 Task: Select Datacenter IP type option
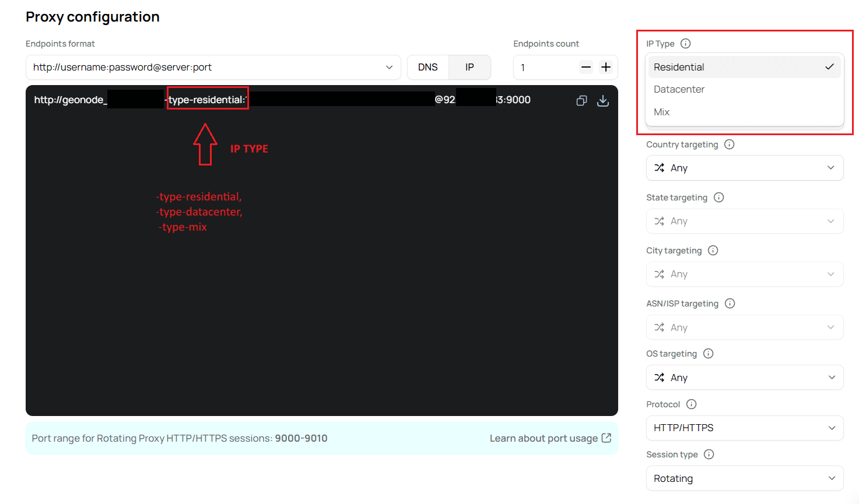(x=745, y=89)
